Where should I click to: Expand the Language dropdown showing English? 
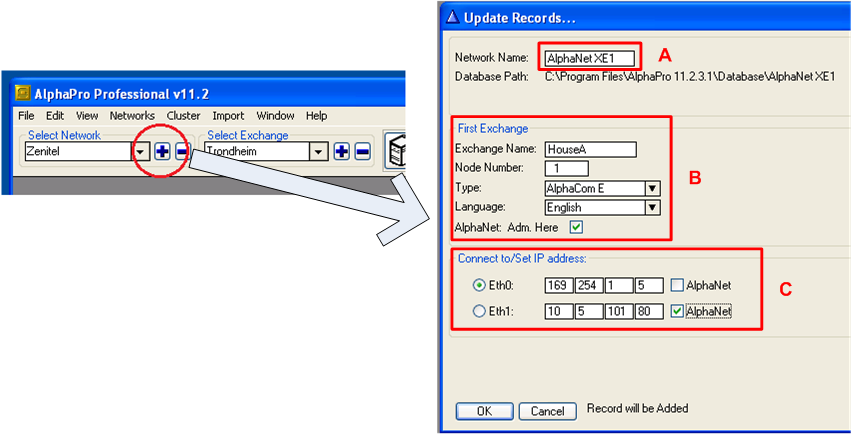click(x=651, y=207)
